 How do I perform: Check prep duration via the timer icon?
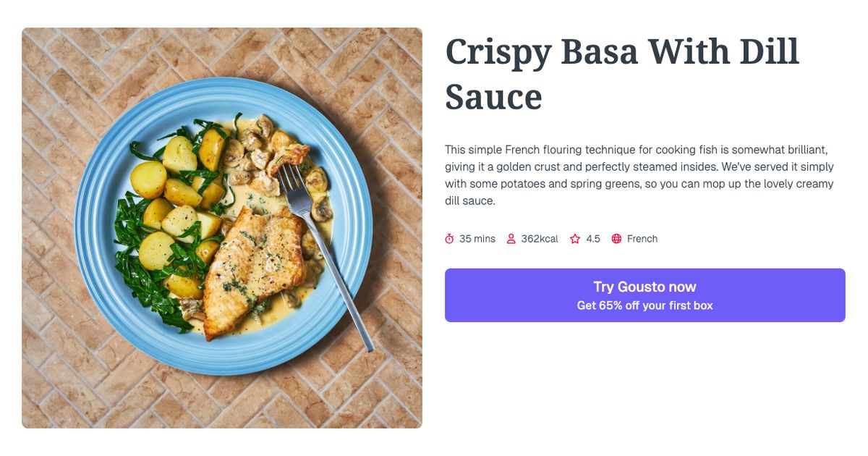click(x=450, y=238)
